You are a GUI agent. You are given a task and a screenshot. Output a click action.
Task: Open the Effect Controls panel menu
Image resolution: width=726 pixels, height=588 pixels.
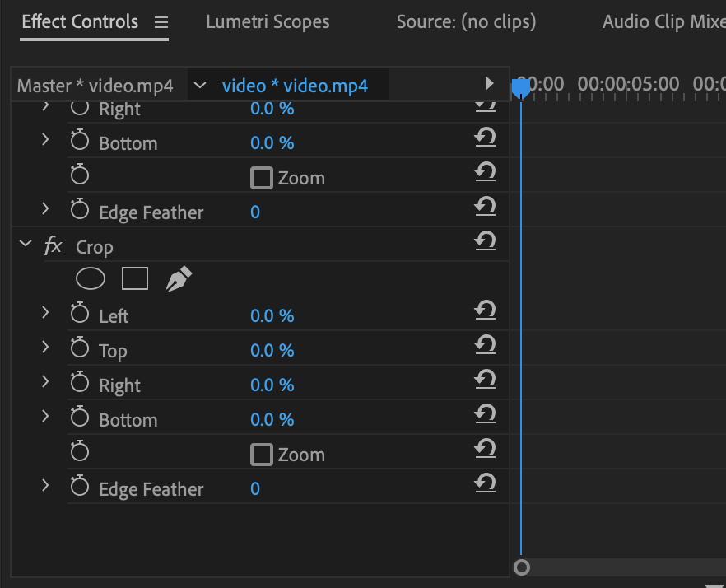[x=161, y=22]
